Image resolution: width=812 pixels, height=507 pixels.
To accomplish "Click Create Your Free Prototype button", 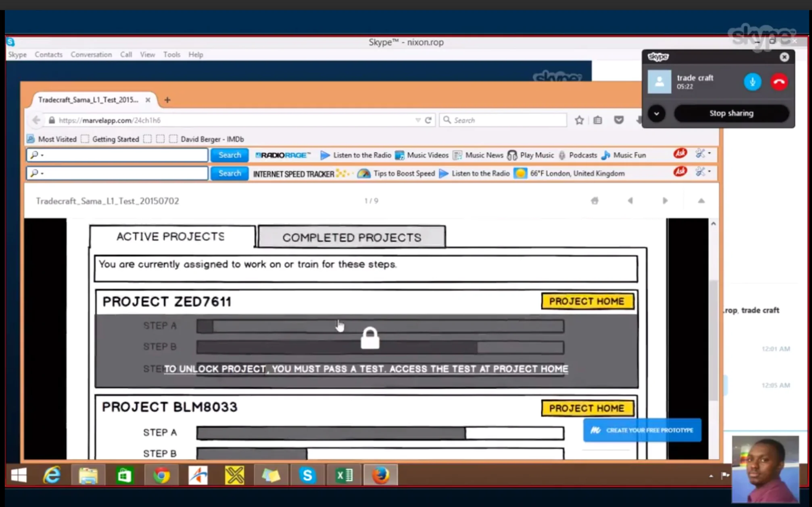I will 642,430.
